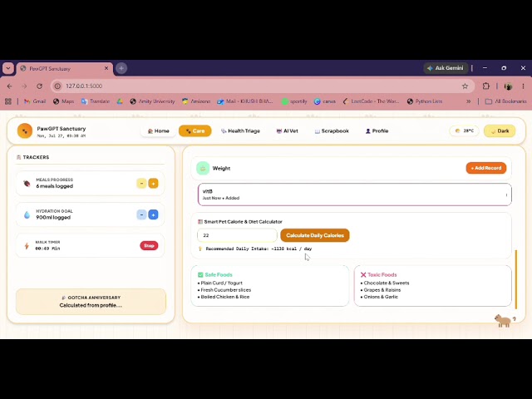Open All Bookmarks folder
The image size is (532, 399).
(x=505, y=101)
